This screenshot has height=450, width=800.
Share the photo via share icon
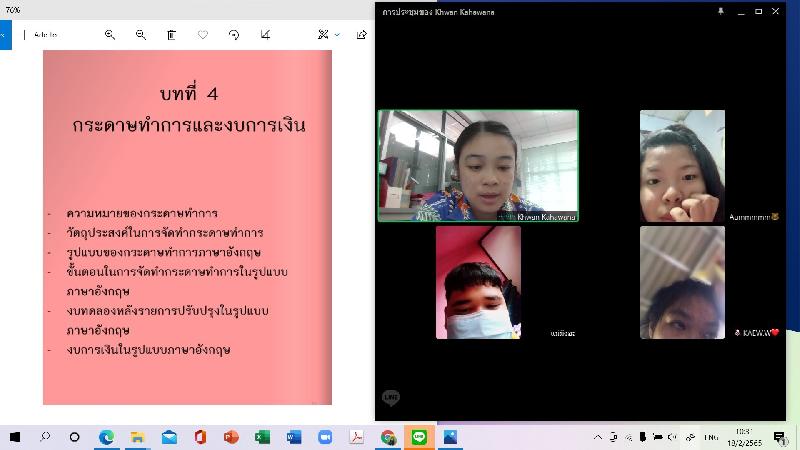362,34
